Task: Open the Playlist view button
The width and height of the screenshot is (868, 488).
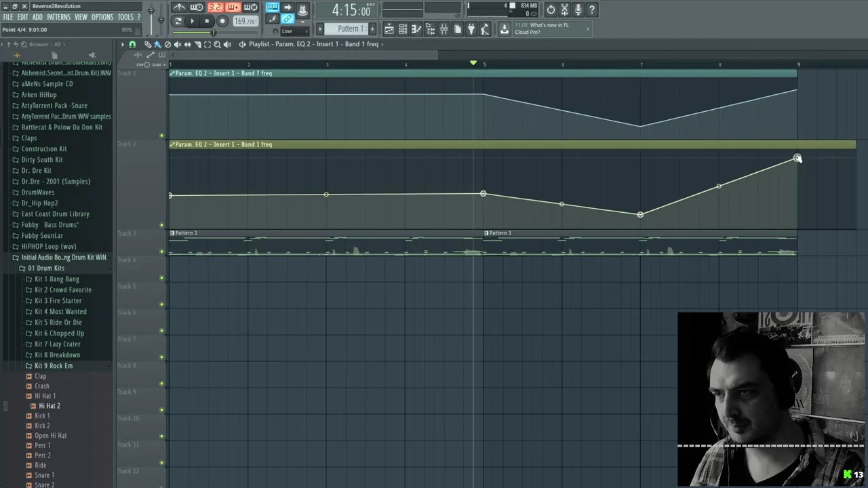Action: [389, 29]
